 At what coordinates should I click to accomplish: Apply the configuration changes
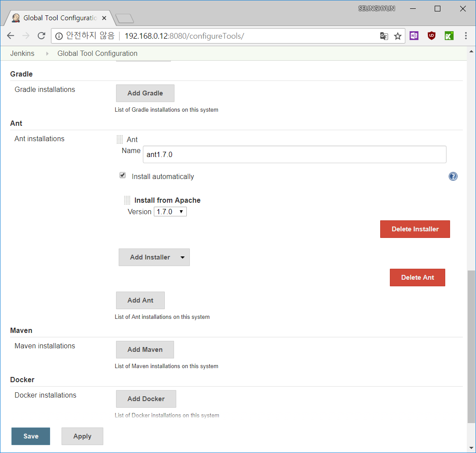[x=82, y=436]
